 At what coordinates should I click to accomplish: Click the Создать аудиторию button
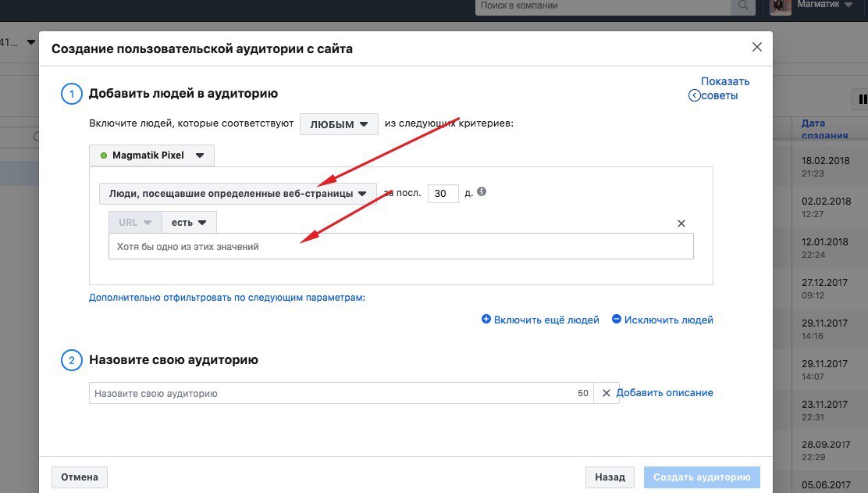tap(702, 477)
